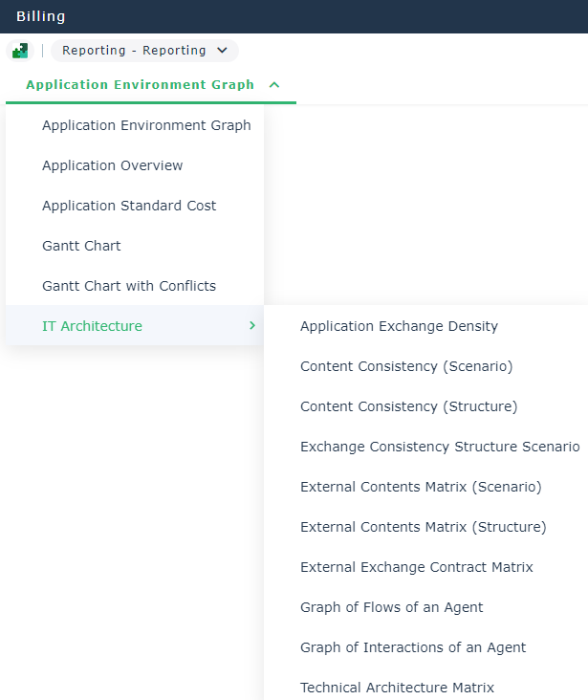
Task: Open Gantt Chart with Conflicts
Action: tap(129, 286)
